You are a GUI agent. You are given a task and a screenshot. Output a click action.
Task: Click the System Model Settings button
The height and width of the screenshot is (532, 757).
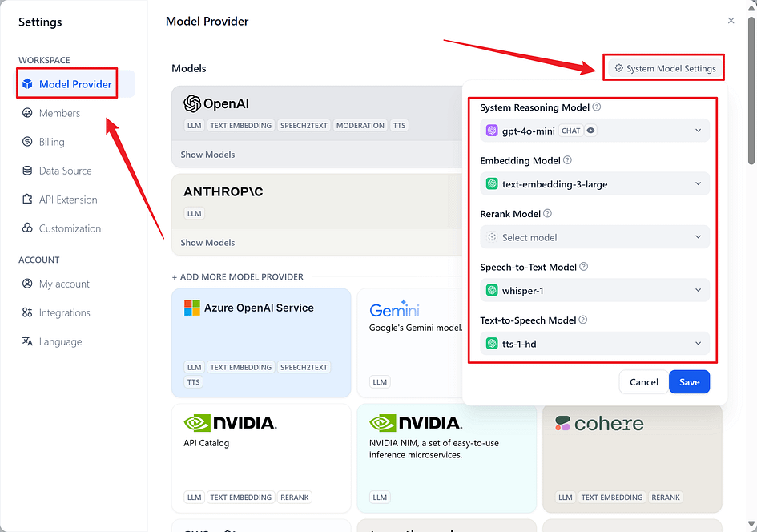(665, 68)
